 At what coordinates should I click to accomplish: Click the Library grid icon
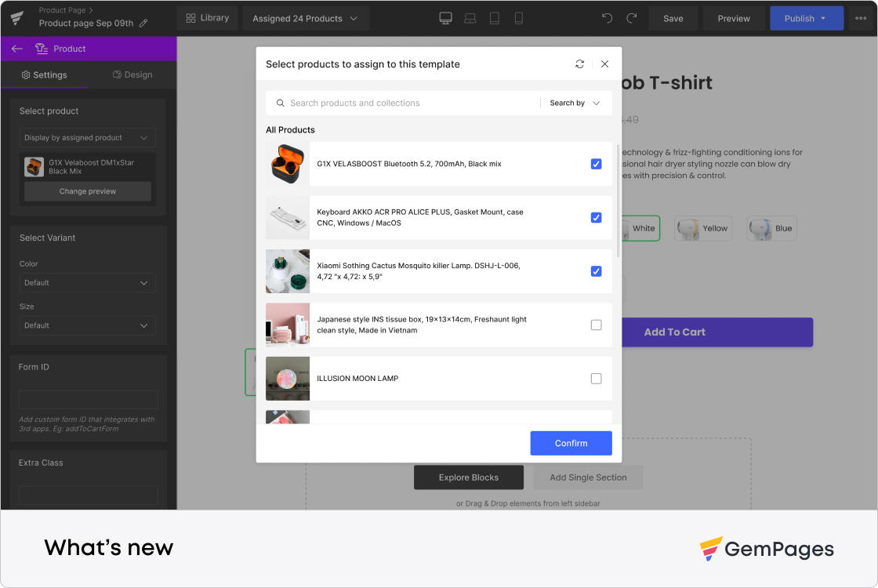(190, 18)
